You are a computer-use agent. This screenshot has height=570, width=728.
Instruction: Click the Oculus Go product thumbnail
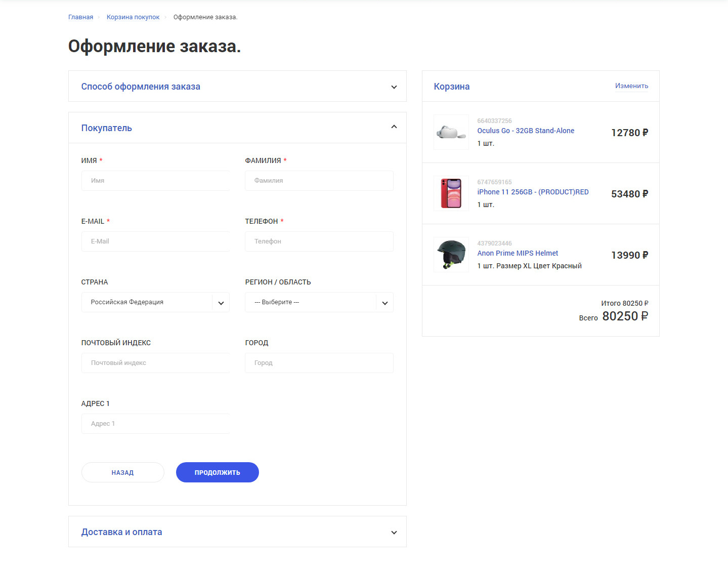451,132
